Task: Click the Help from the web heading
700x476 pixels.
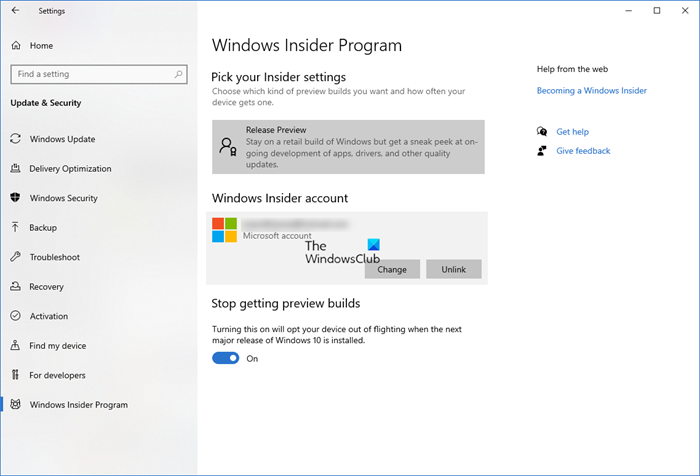Action: [x=572, y=69]
